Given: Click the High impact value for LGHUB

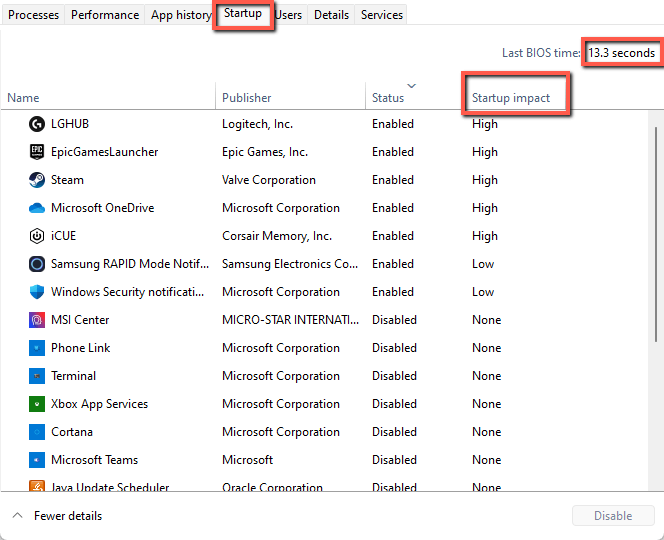Looking at the screenshot, I should [x=485, y=124].
